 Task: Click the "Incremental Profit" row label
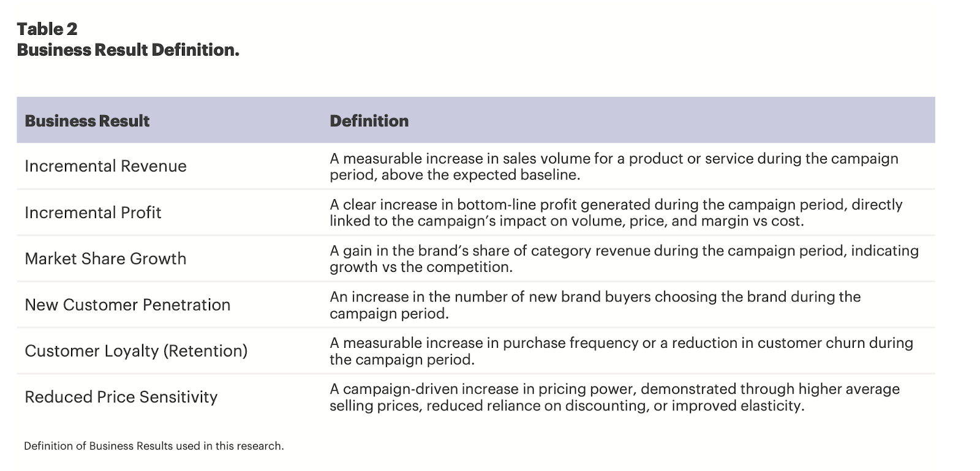[x=92, y=213]
